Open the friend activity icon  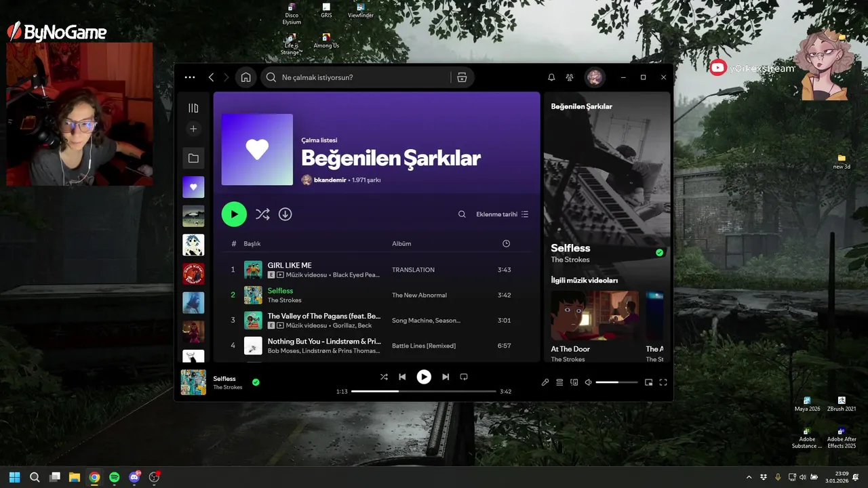pos(570,77)
